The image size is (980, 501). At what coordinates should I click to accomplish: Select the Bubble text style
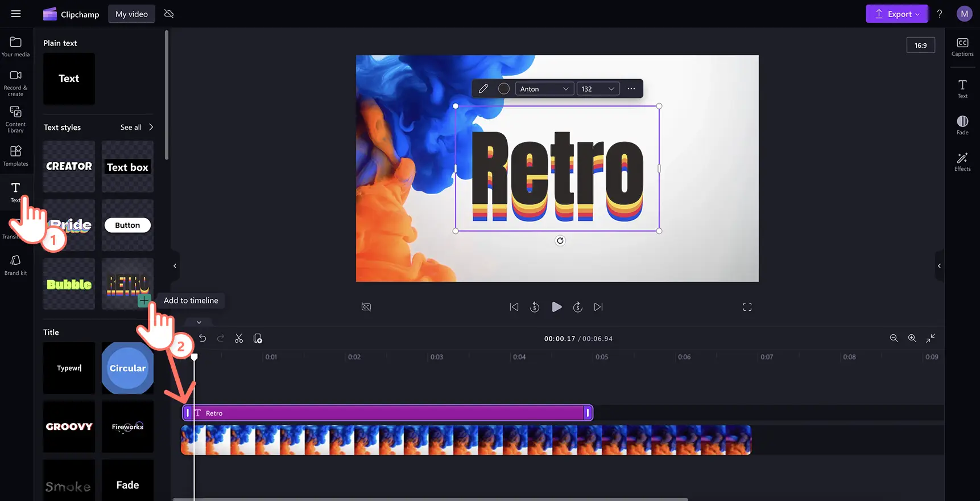pyautogui.click(x=69, y=284)
